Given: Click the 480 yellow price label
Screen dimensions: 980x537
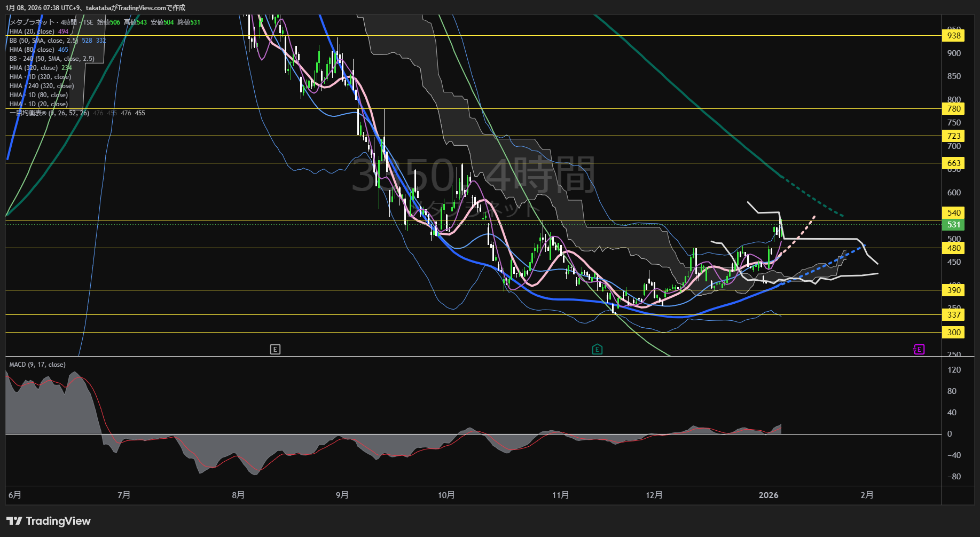Looking at the screenshot, I should point(953,248).
